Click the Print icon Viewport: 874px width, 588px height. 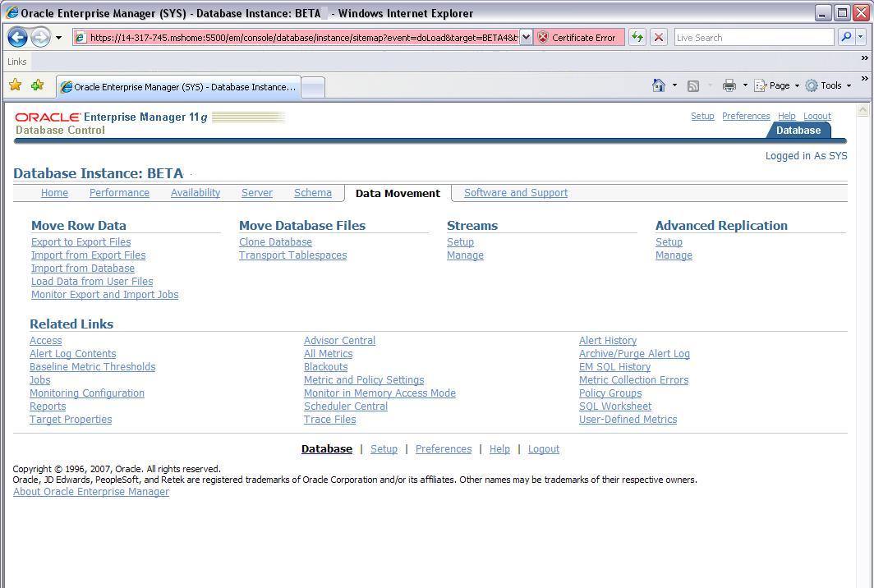click(729, 85)
